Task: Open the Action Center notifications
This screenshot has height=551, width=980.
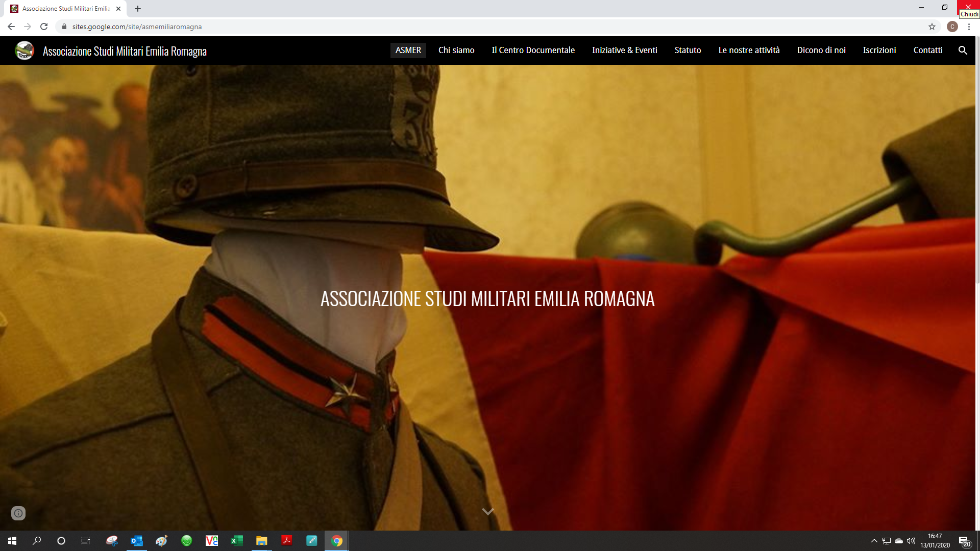Action: pos(964,541)
